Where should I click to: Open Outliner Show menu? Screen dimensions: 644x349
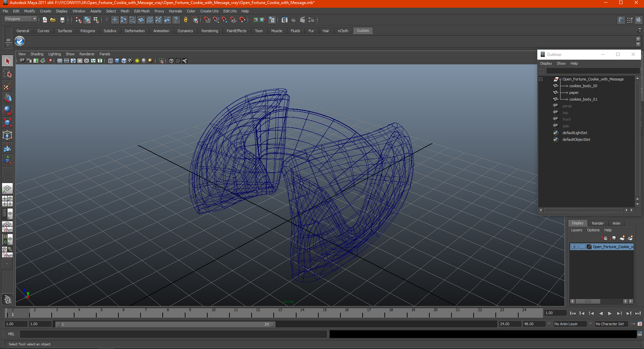click(561, 63)
